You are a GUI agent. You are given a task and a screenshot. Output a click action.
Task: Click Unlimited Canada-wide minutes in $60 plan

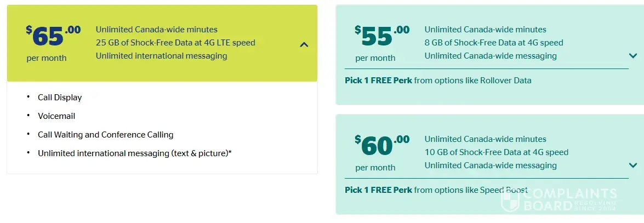click(485, 139)
